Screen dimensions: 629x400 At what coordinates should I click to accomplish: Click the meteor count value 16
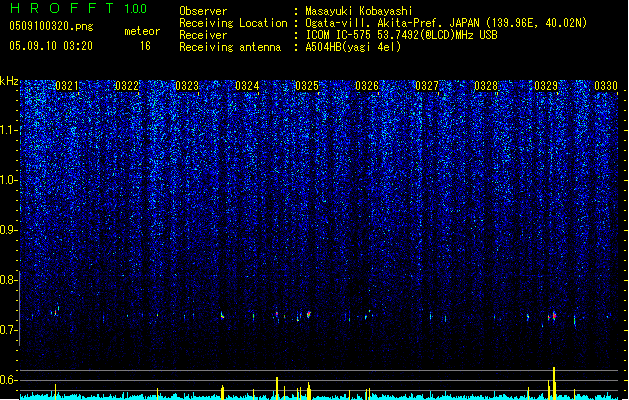145,46
